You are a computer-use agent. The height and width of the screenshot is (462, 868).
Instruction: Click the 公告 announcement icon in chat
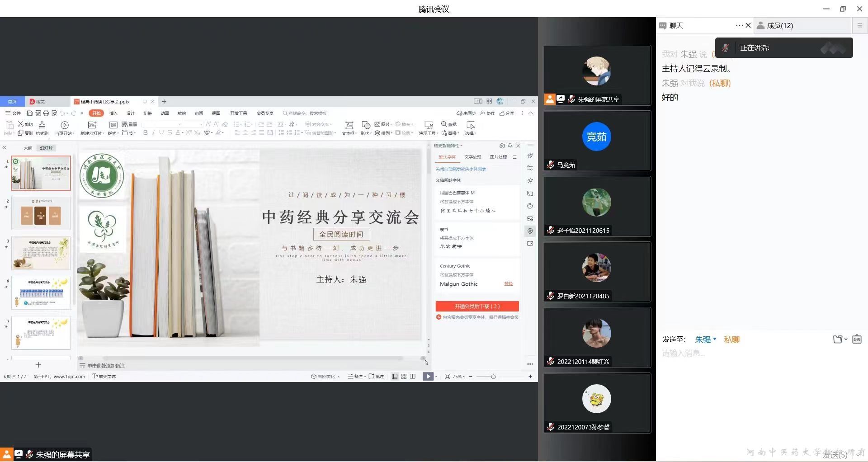[x=857, y=339]
